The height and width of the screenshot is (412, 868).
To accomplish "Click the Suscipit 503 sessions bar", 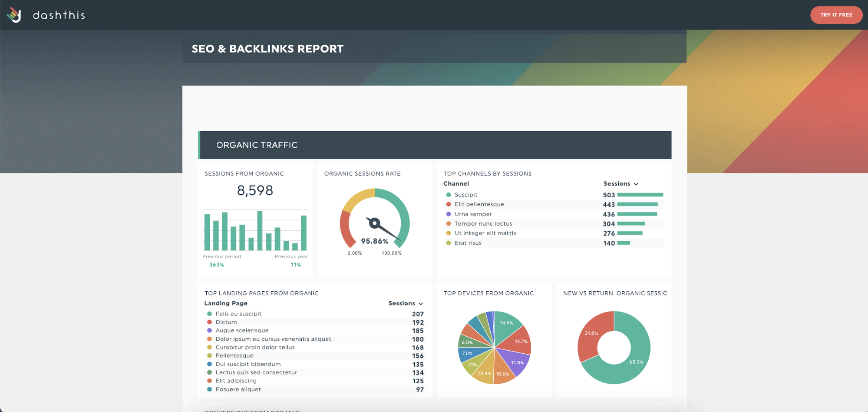I will 640,195.
